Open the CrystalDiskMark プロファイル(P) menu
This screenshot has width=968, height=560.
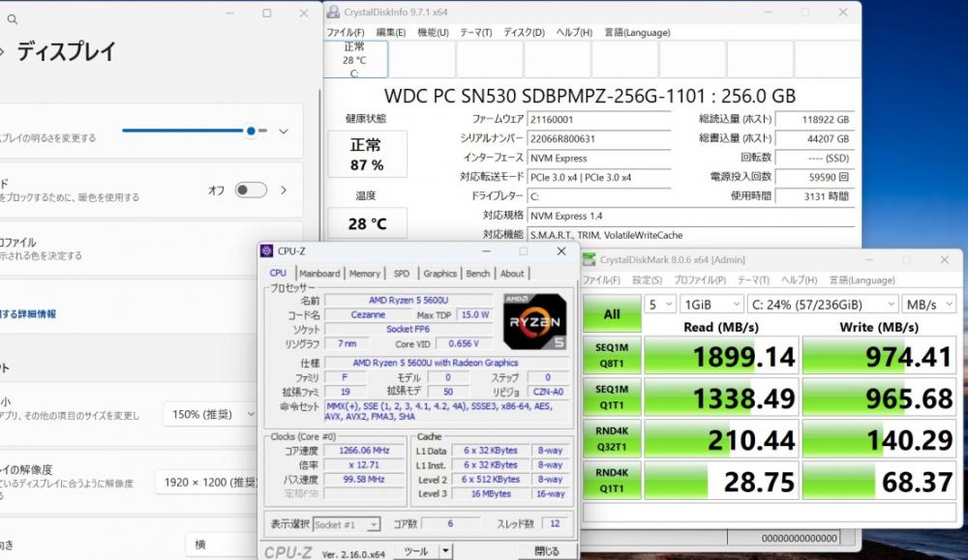pos(700,280)
